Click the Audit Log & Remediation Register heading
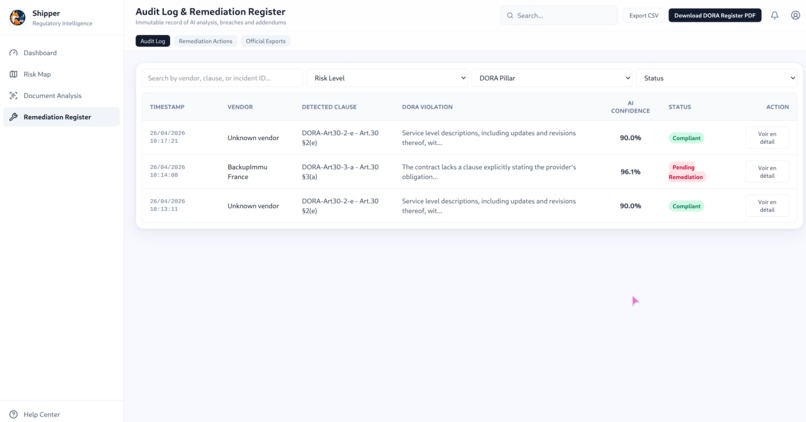806x422 pixels. coord(210,11)
